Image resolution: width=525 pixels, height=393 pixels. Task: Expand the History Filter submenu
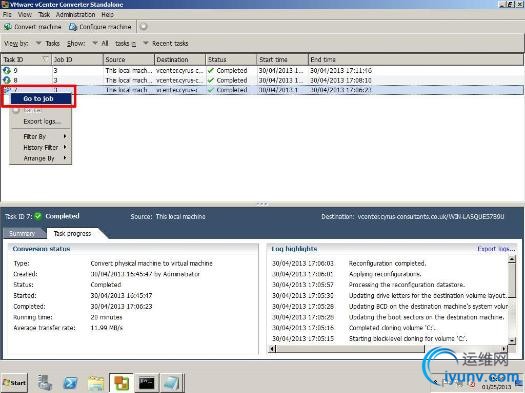pos(41,147)
